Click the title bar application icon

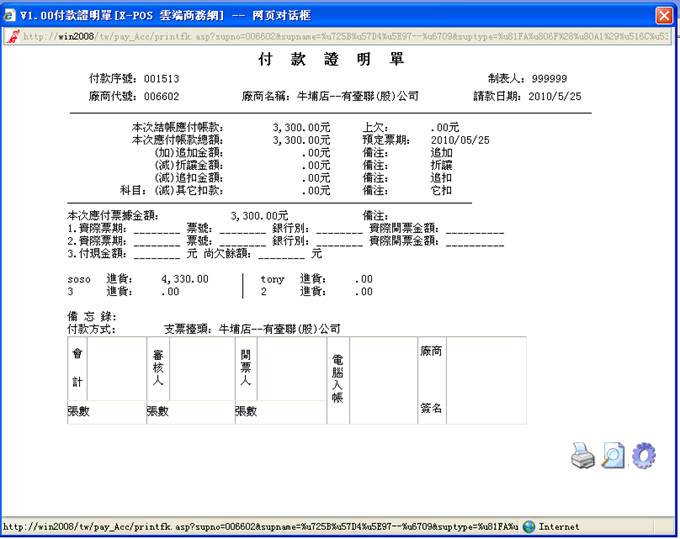pos(10,15)
